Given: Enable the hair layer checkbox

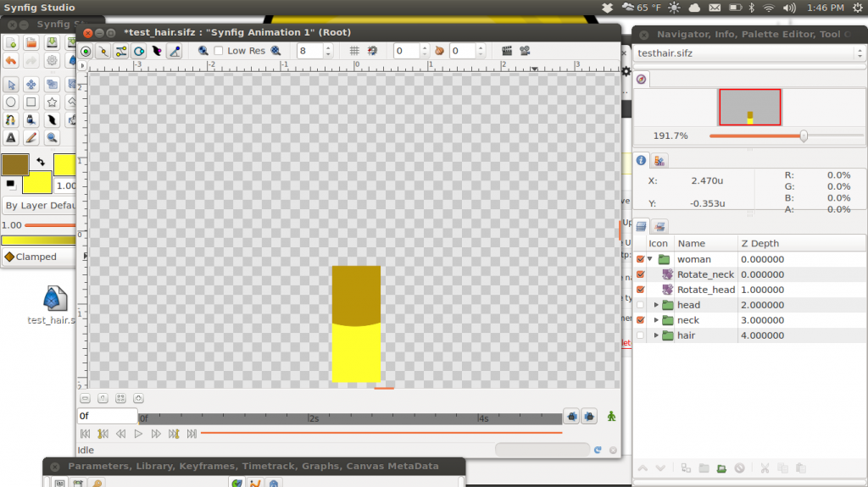Looking at the screenshot, I should (641, 335).
